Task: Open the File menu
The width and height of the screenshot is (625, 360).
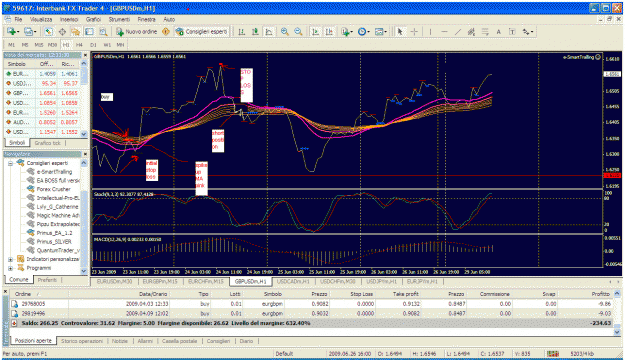Action: pos(18,19)
